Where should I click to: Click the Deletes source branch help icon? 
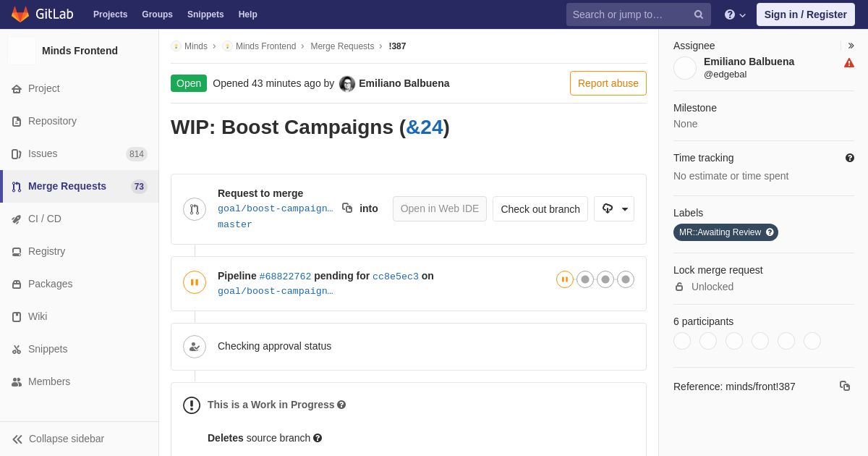(318, 438)
